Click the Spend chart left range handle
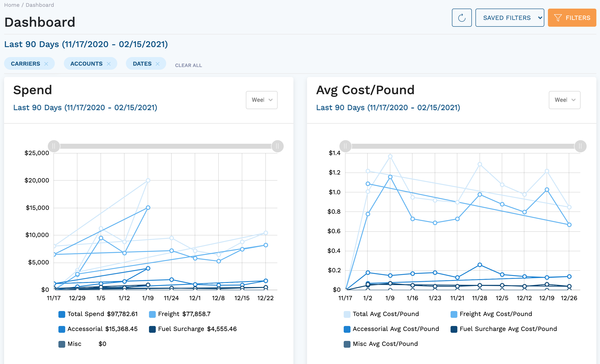This screenshot has height=364, width=600. click(x=54, y=146)
